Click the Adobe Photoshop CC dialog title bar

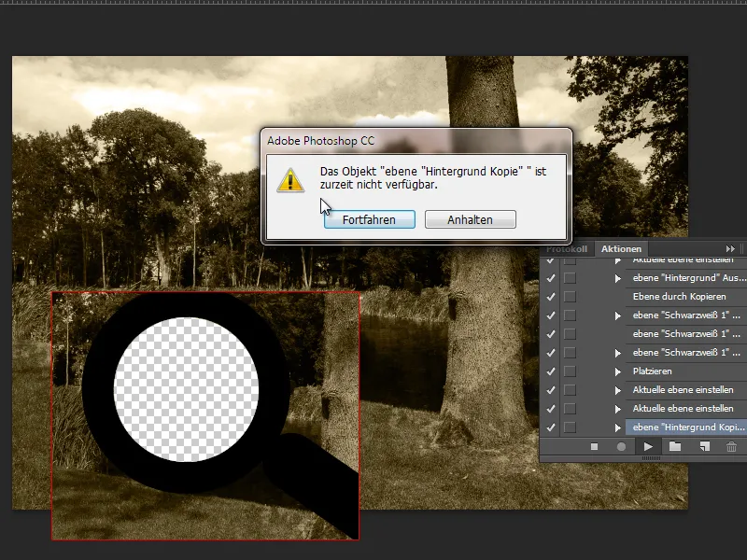tap(416, 141)
